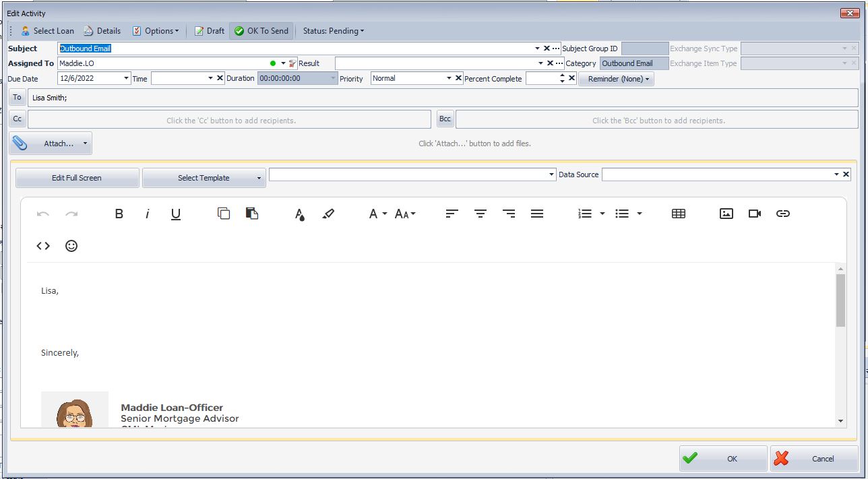Apply bold formatting in the email editor

click(119, 214)
